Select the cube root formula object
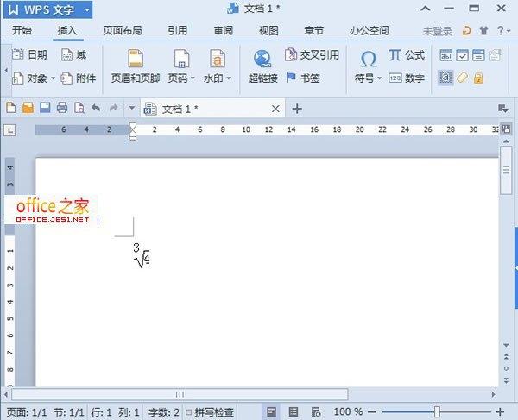 pos(142,255)
